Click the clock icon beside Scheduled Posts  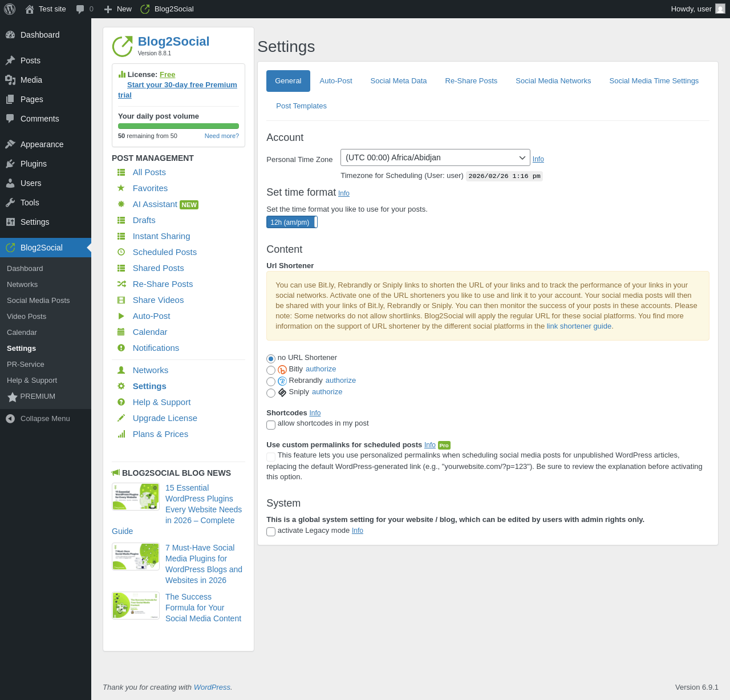point(121,252)
